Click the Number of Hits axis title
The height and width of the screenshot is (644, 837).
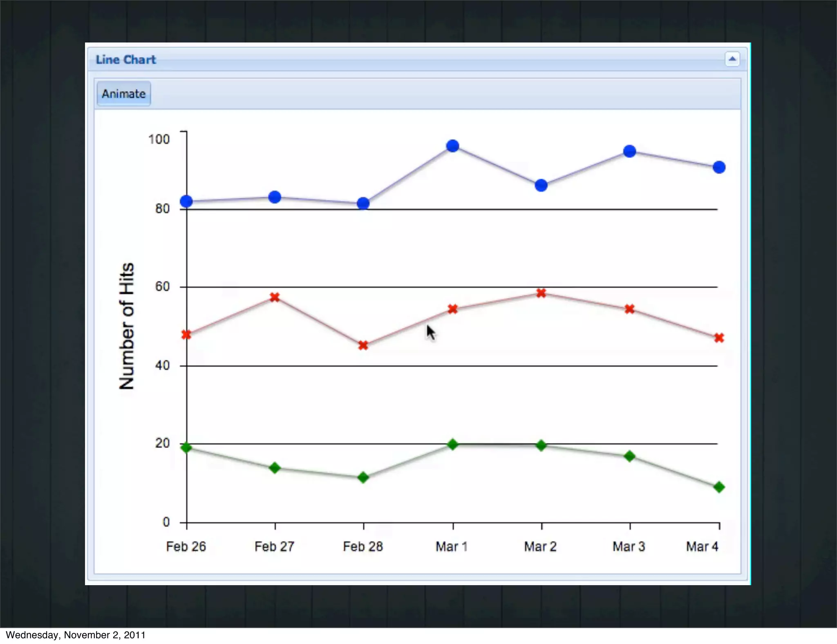click(x=127, y=326)
